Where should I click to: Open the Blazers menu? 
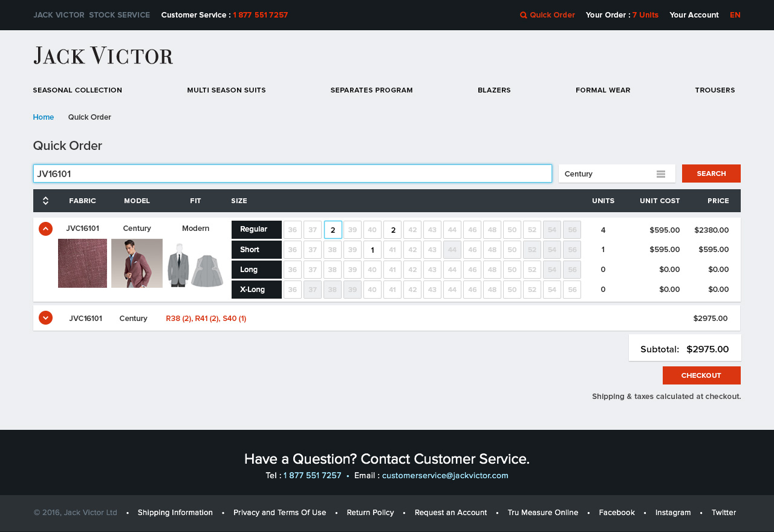[494, 90]
